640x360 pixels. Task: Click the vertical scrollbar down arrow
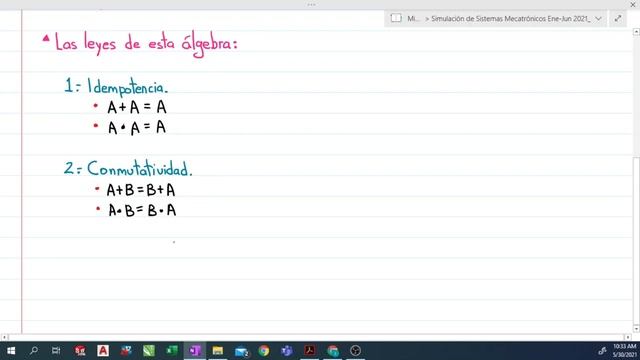point(636,329)
